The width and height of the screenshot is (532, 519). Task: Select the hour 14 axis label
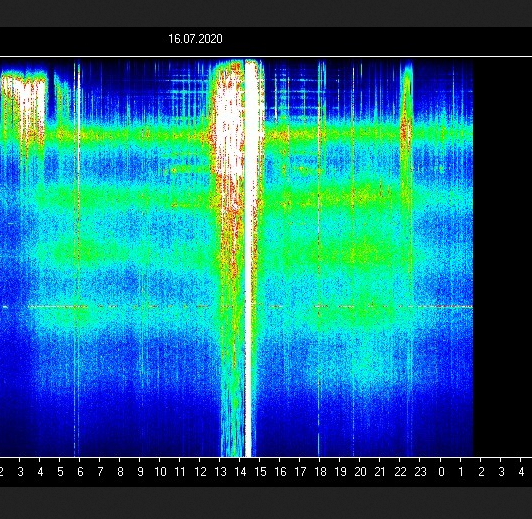240,472
